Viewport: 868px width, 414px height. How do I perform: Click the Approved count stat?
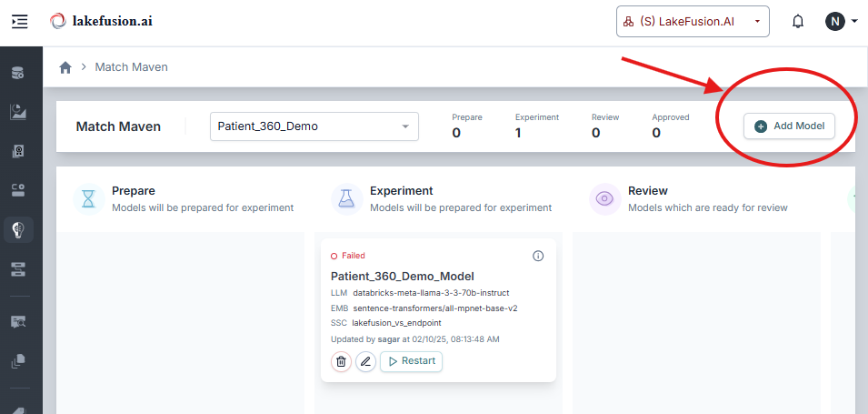pos(671,126)
